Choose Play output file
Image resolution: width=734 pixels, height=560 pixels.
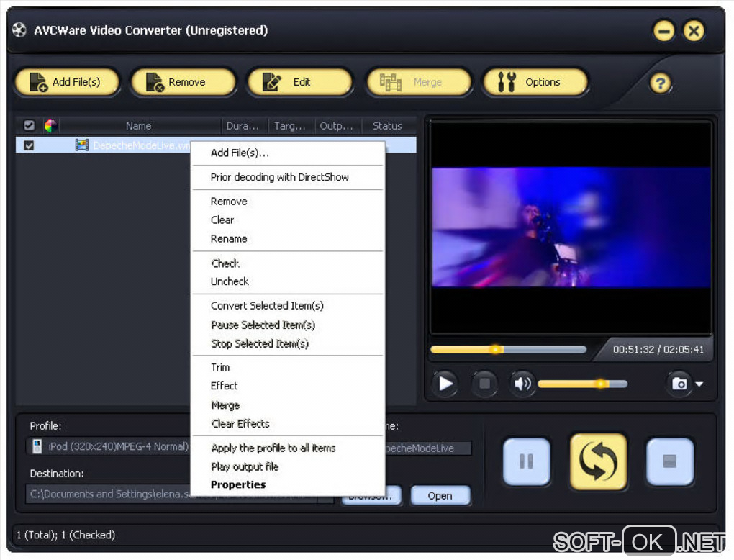tap(288, 467)
